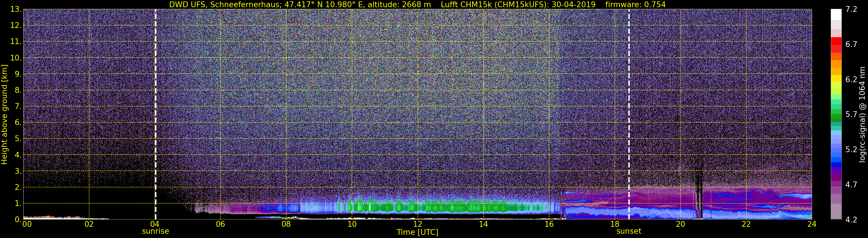This screenshot has height=238, width=868.
Task: Click the sunset dashed white line
Action: [629, 114]
